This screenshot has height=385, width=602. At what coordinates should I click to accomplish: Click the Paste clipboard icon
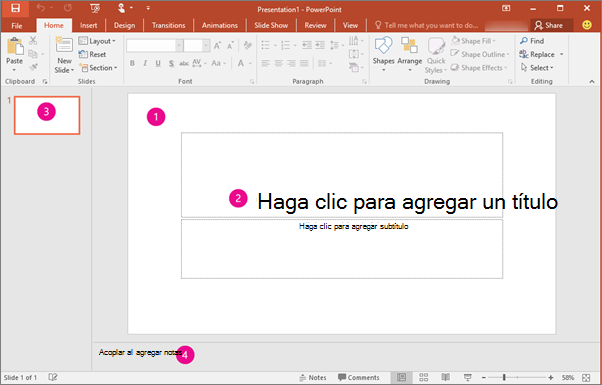pos(15,47)
